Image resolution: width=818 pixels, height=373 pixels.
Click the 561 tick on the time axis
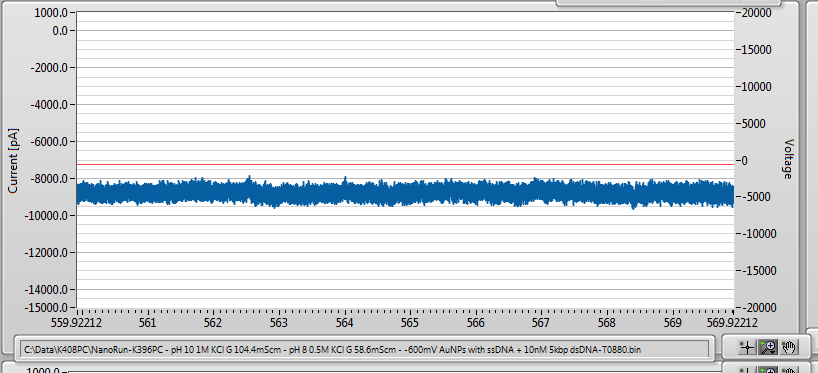point(148,323)
